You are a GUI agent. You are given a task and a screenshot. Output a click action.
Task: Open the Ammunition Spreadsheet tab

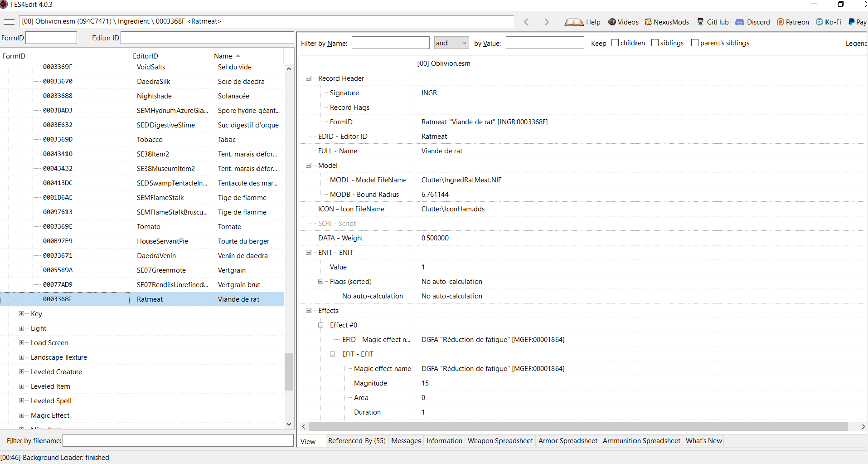(641, 441)
